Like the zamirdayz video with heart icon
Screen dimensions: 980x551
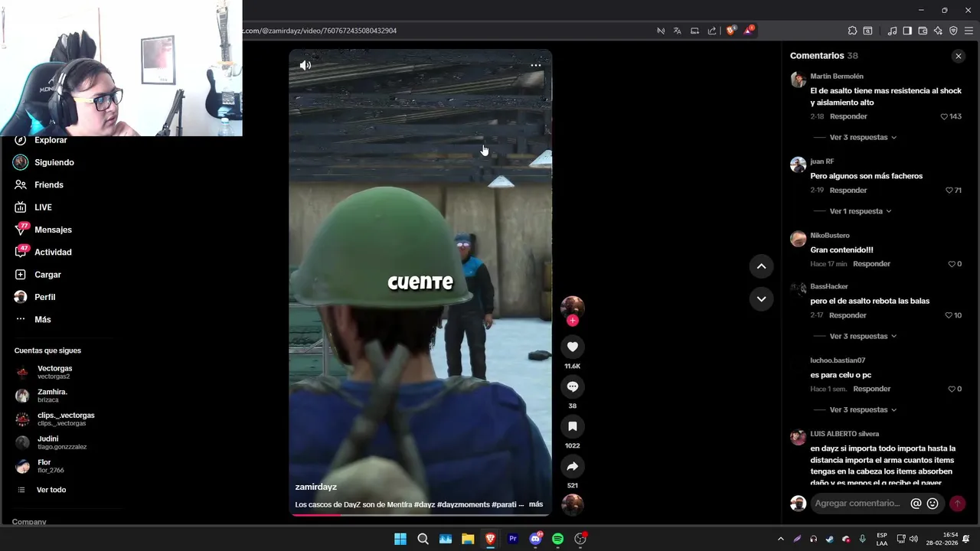(x=573, y=347)
